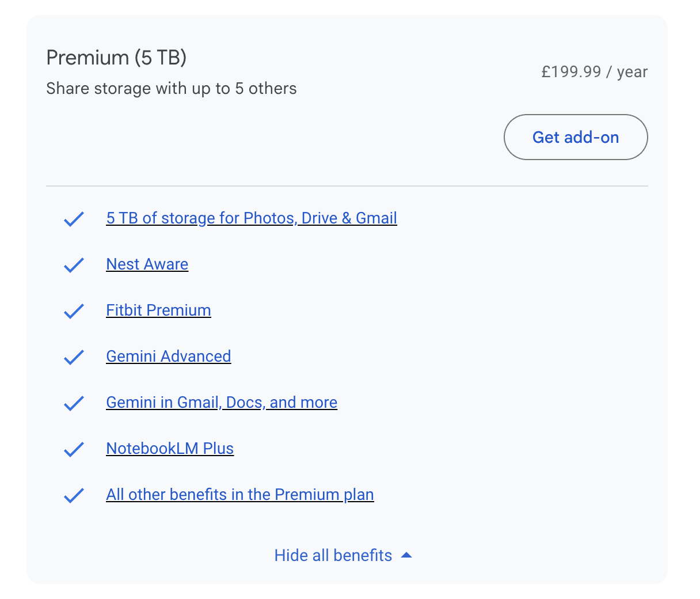This screenshot has height=599, width=700.
Task: Open the Fitbit Premium link
Action: pyautogui.click(x=158, y=310)
